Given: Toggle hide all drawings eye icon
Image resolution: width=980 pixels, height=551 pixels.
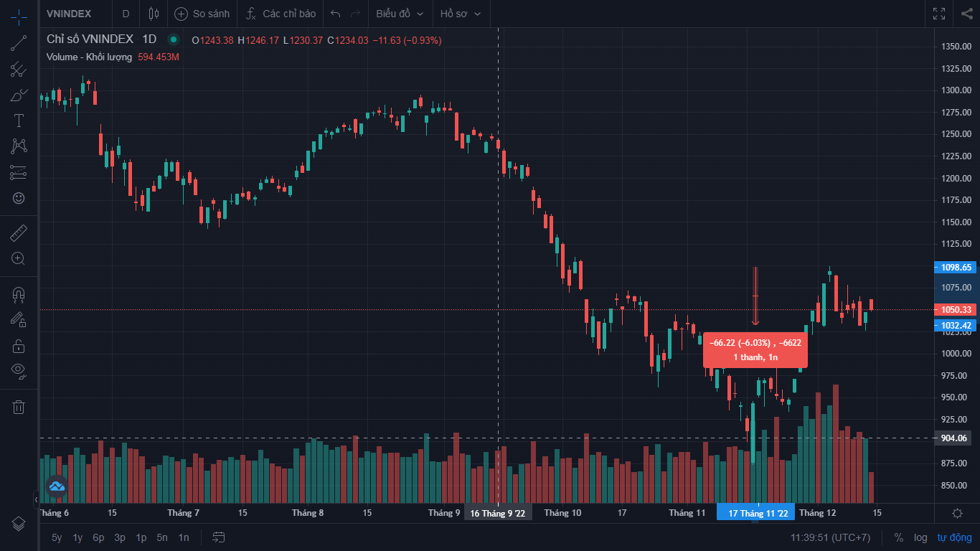Looking at the screenshot, I should tap(19, 371).
